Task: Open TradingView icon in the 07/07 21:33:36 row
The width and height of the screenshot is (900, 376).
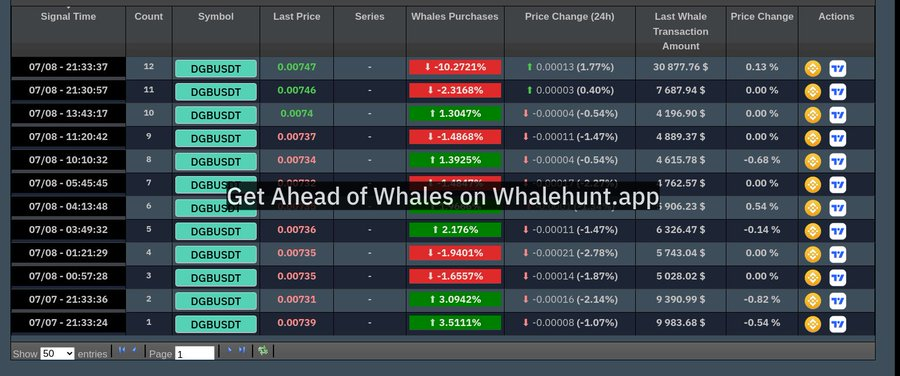Action: (x=837, y=301)
